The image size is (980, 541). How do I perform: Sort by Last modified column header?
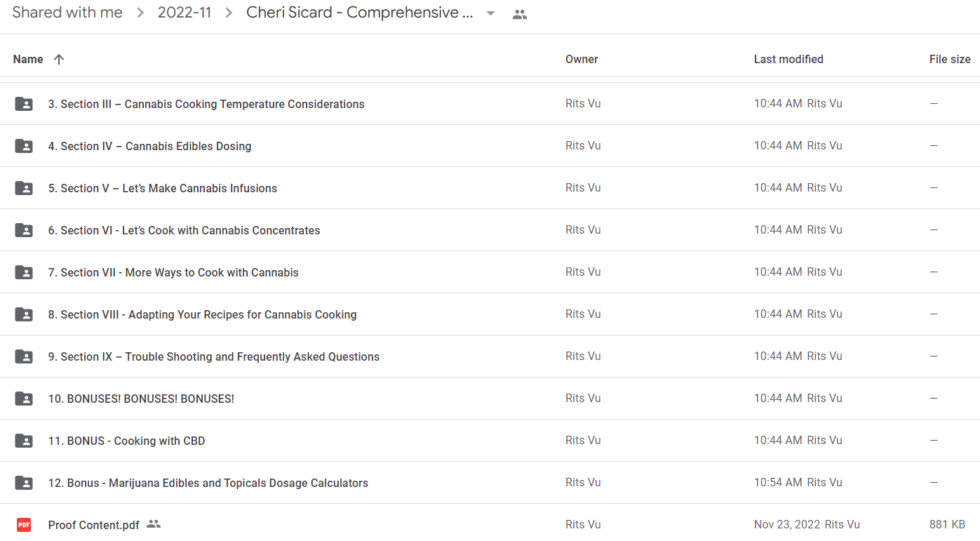[x=788, y=60]
